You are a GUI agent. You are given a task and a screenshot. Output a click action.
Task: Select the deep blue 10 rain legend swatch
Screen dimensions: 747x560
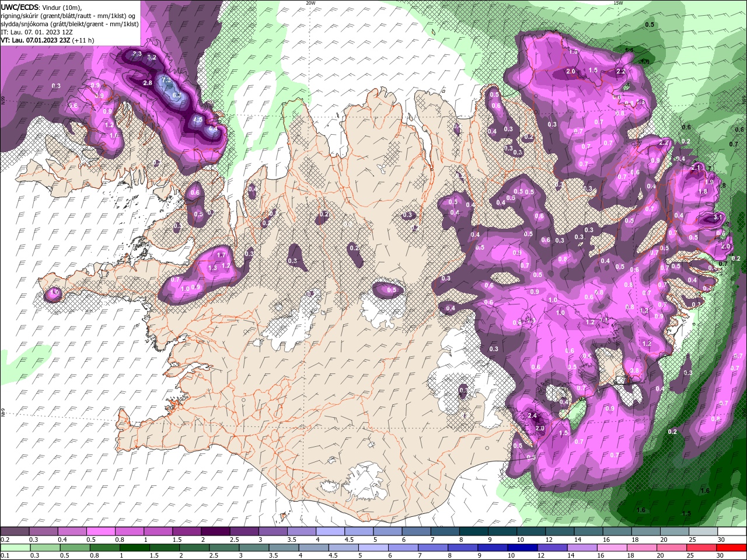point(523,548)
